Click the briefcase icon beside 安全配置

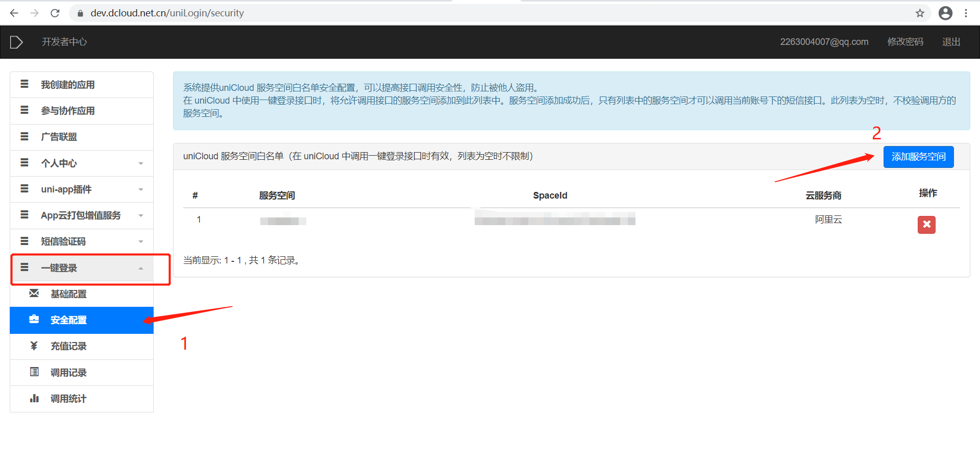click(34, 320)
